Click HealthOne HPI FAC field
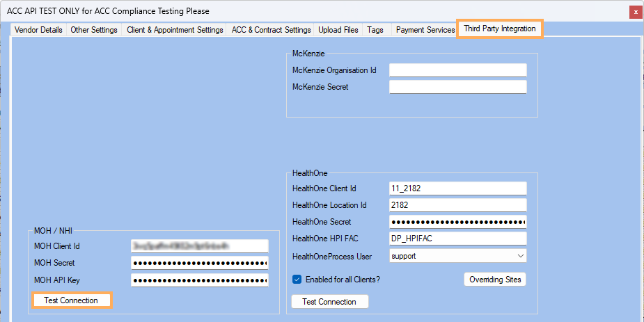 [x=457, y=239]
